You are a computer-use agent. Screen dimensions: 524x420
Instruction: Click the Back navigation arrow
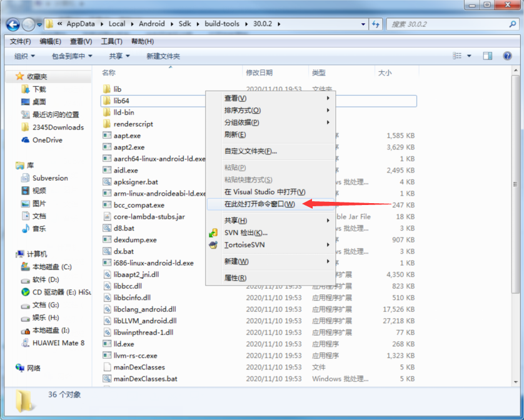13,24
